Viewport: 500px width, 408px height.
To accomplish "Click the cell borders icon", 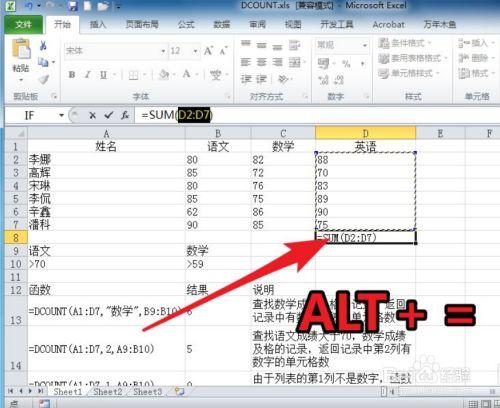I will 134,75.
